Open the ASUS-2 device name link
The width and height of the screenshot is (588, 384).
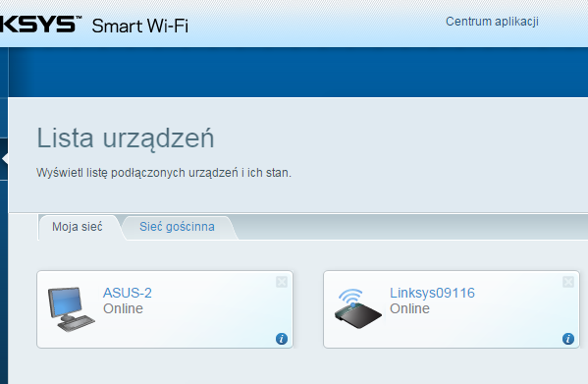[128, 293]
